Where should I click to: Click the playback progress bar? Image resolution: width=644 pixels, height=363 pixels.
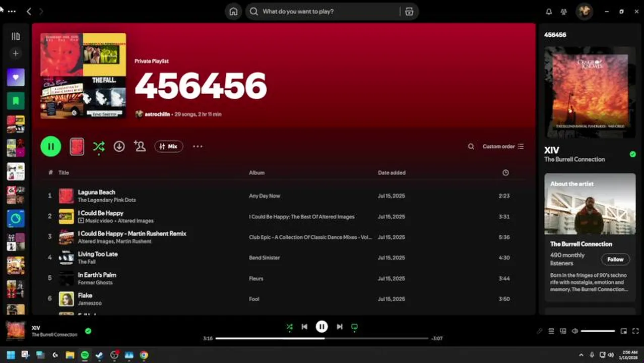pyautogui.click(x=321, y=338)
